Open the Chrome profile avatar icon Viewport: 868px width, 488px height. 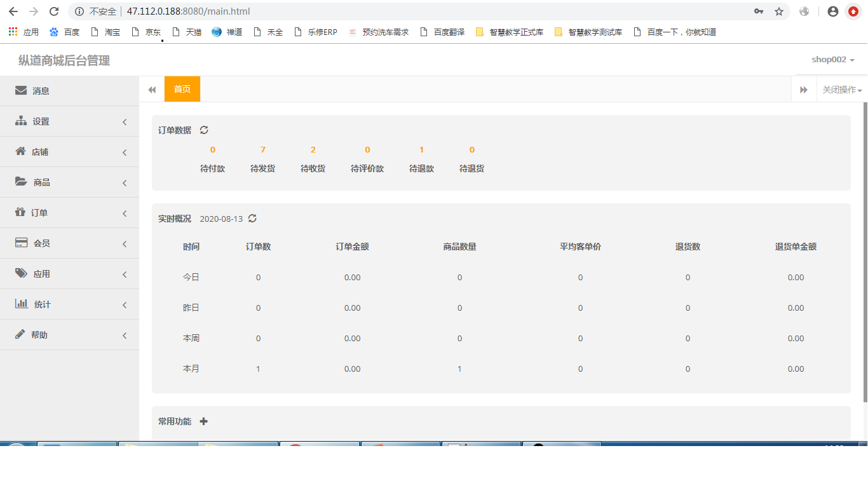(x=833, y=11)
